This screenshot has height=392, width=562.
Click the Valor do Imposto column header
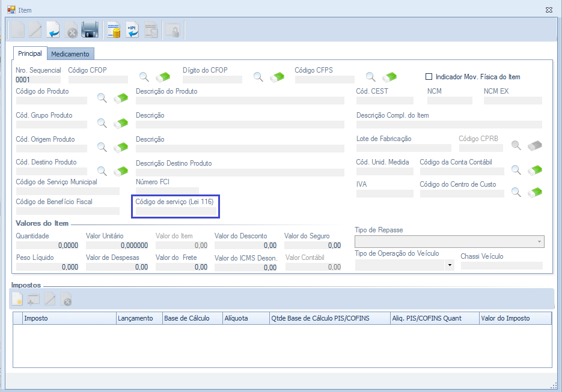click(x=515, y=318)
